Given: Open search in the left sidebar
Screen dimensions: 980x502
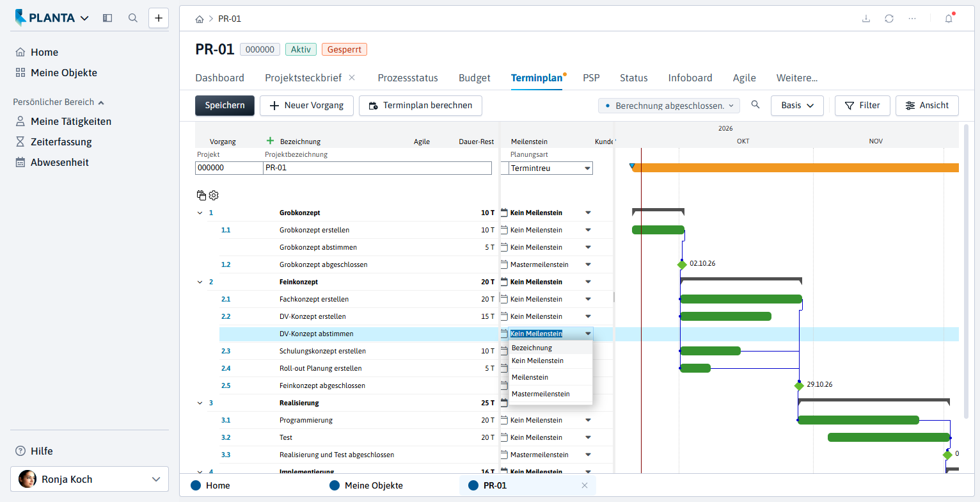Looking at the screenshot, I should coord(133,18).
